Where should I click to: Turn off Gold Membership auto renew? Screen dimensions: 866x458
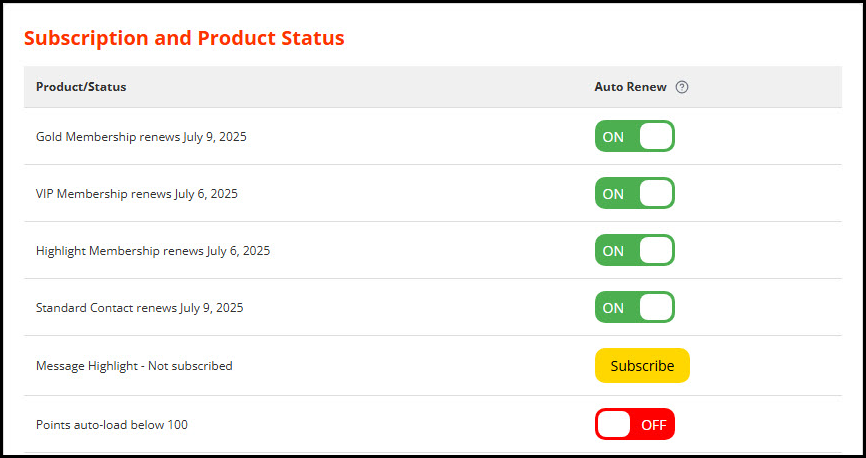[635, 136]
